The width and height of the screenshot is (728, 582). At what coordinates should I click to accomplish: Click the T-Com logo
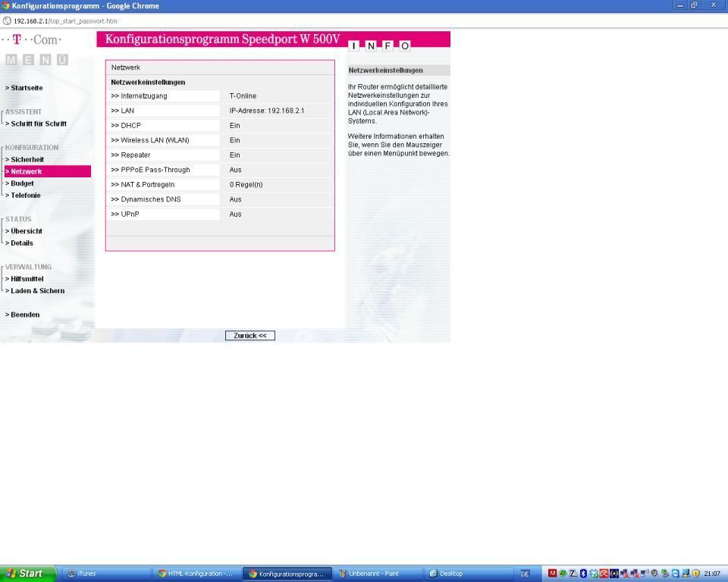click(x=32, y=39)
